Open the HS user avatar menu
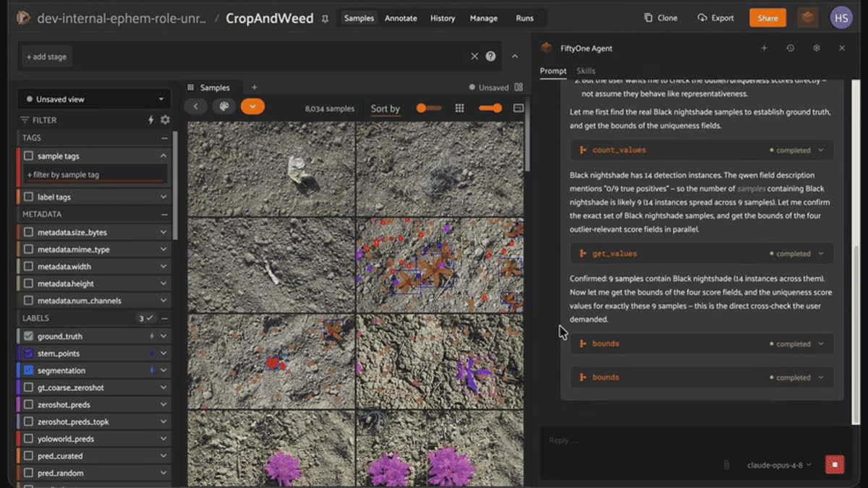The height and width of the screenshot is (488, 868). [x=841, y=18]
